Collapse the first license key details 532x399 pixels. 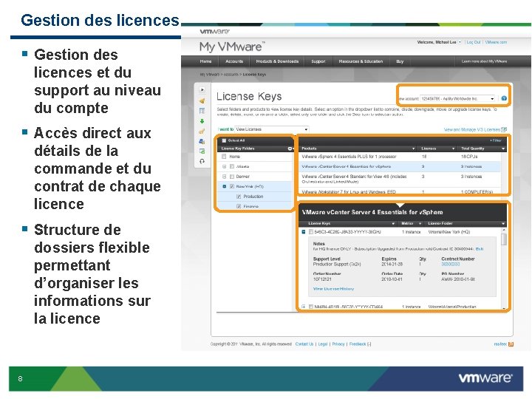click(304, 232)
